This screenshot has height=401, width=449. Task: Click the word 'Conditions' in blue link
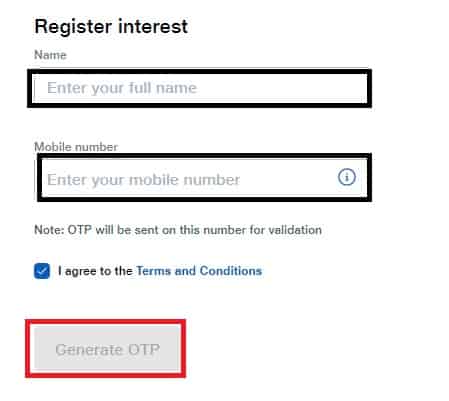click(x=231, y=271)
